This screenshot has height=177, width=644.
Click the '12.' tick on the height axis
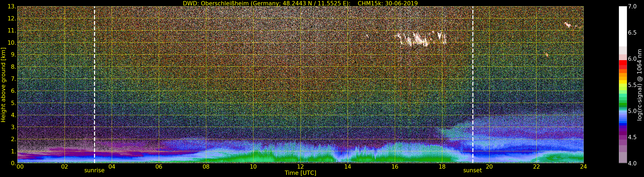tap(12, 18)
